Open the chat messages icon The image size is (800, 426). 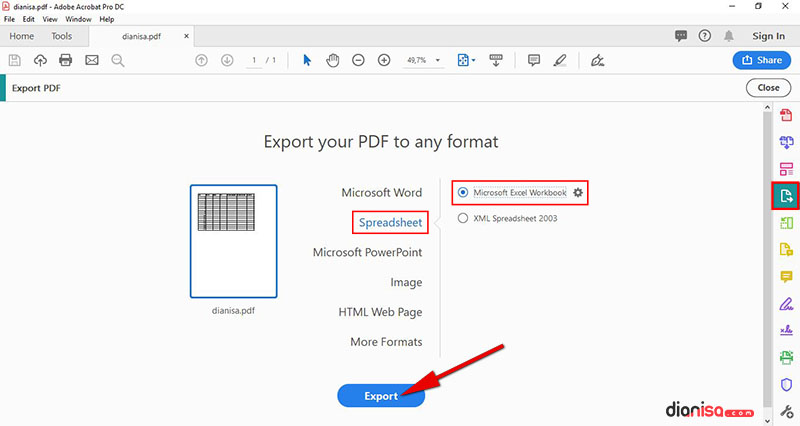pyautogui.click(x=681, y=36)
